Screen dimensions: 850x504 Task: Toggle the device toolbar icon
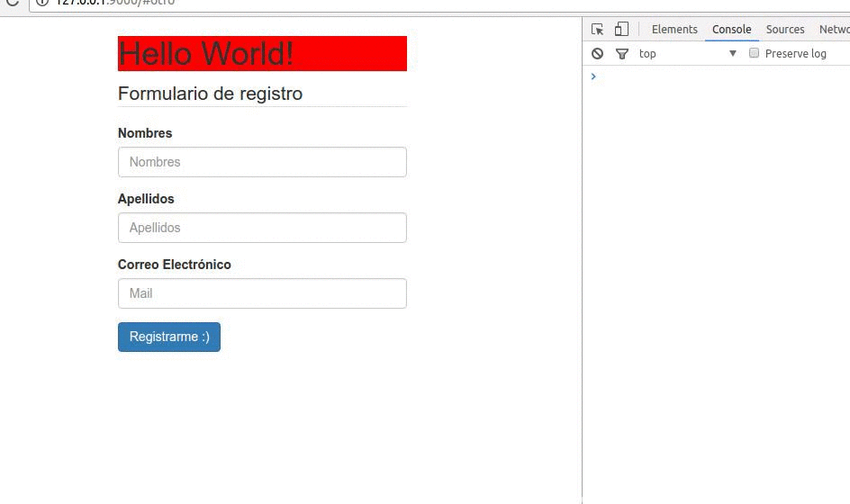pyautogui.click(x=621, y=29)
